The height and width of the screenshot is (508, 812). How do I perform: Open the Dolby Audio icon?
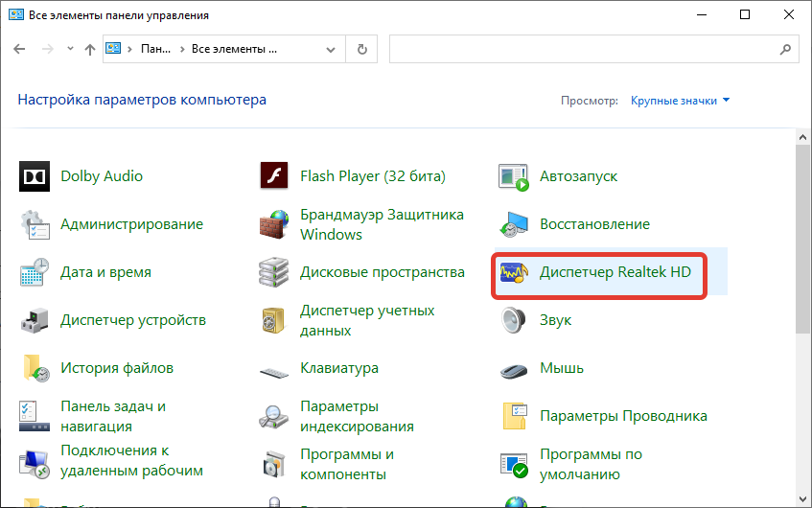[x=35, y=176]
